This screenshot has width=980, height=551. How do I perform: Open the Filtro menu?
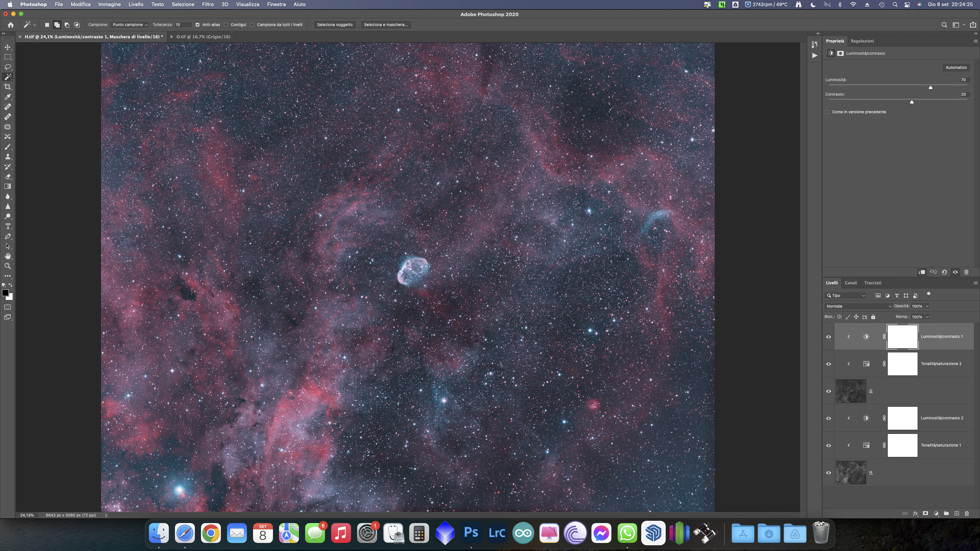207,5
